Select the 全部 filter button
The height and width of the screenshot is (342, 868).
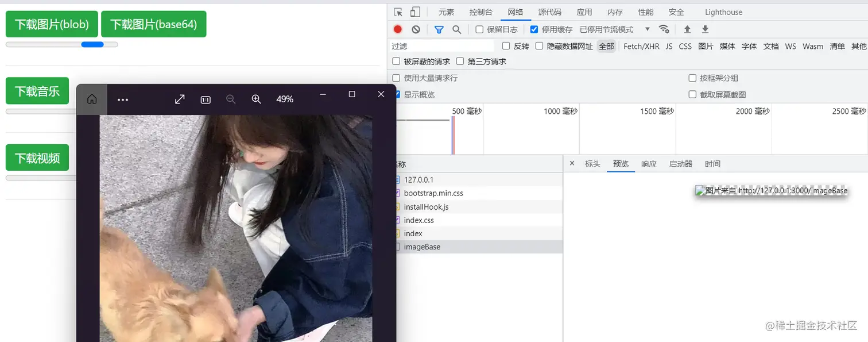(x=606, y=46)
